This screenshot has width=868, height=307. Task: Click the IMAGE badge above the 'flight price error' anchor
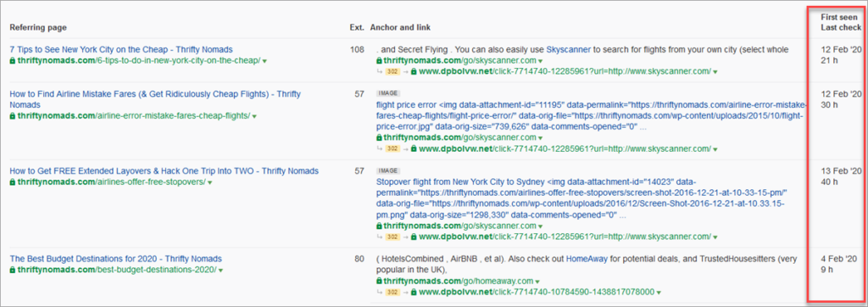coord(387,93)
